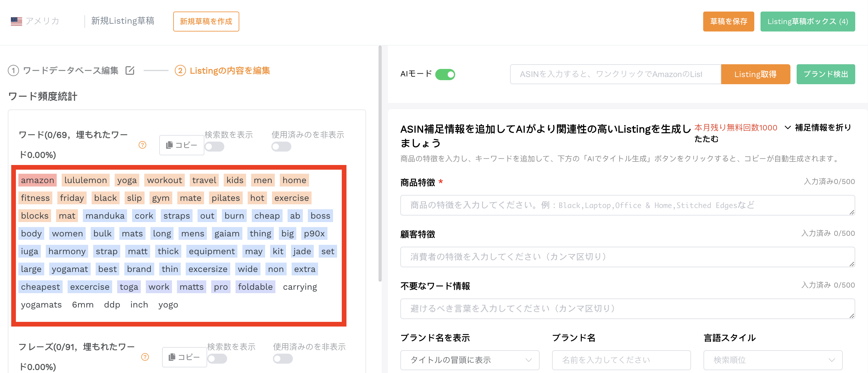Image resolution: width=868 pixels, height=373 pixels.
Task: Click the 'yogamats' word
Action: (41, 304)
